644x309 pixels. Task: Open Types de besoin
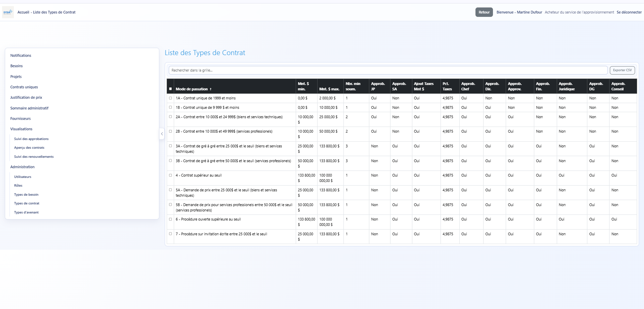click(x=26, y=194)
